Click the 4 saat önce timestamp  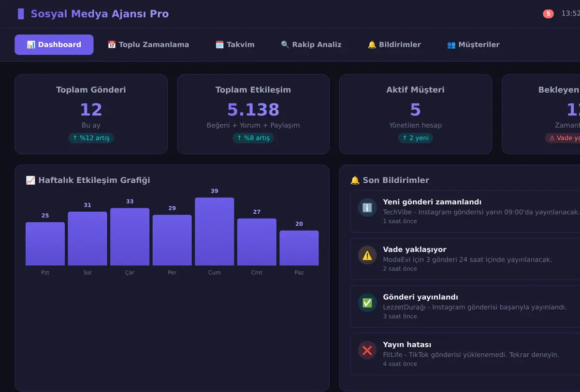(x=400, y=364)
